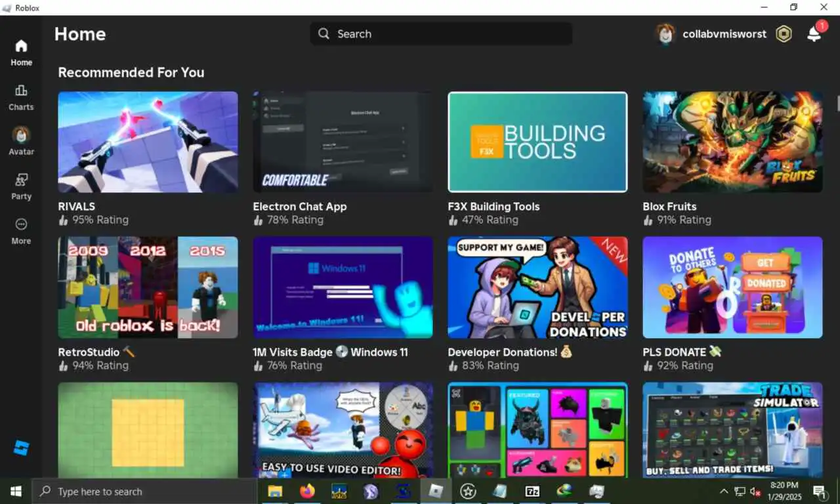The width and height of the screenshot is (840, 504).
Task: Click the taskbar Type here to search box
Action: point(144,491)
